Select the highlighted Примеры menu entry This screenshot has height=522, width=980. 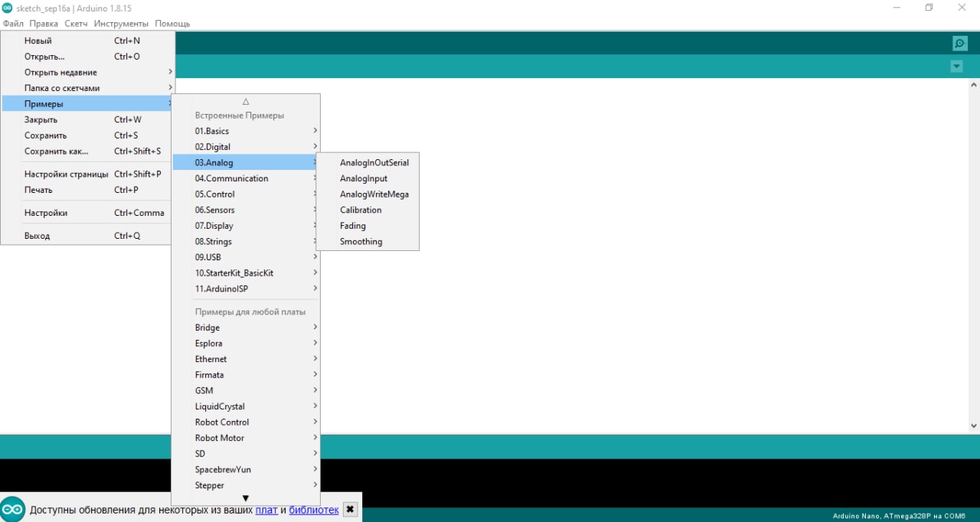88,103
